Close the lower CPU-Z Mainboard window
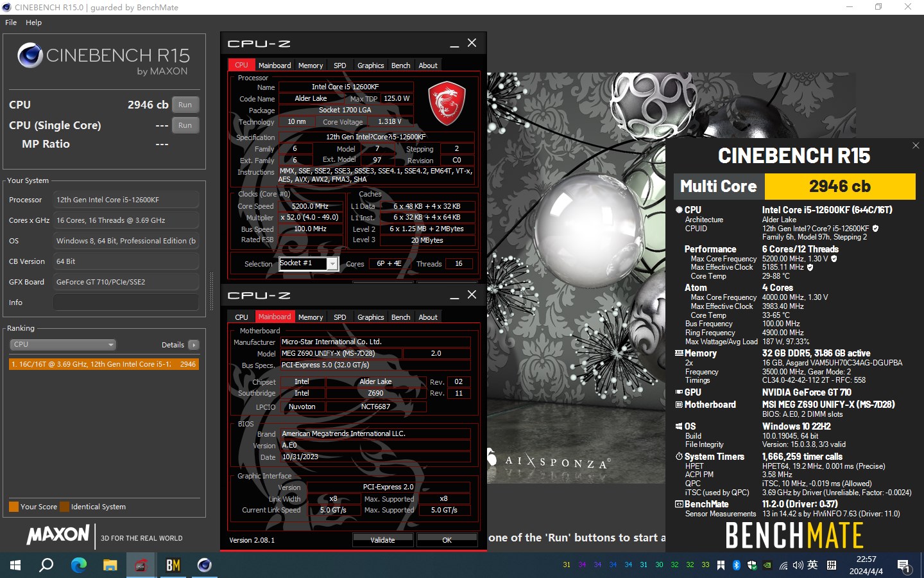Viewport: 924px width, 578px height. click(472, 295)
